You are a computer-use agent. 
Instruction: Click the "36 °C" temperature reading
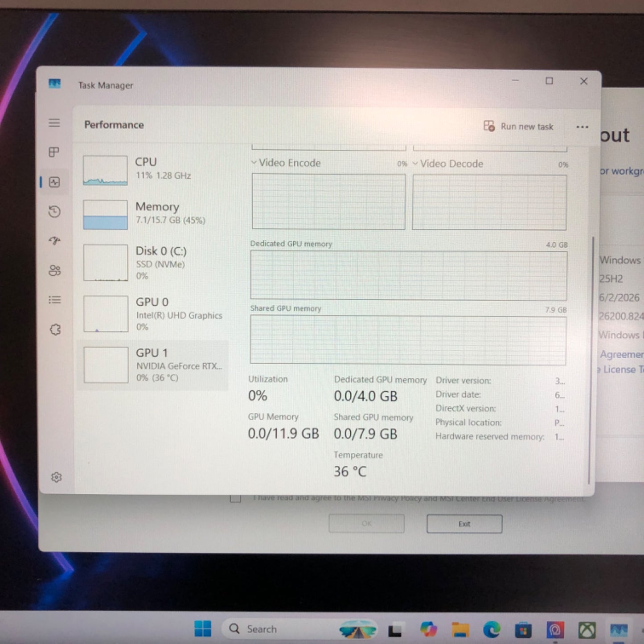pos(350,472)
